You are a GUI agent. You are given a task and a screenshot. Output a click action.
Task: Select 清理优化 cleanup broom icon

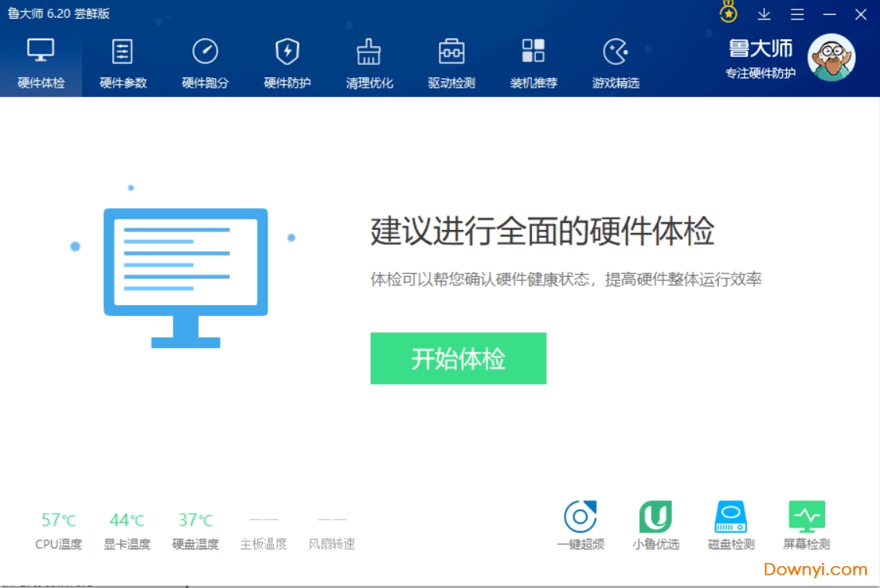(369, 63)
